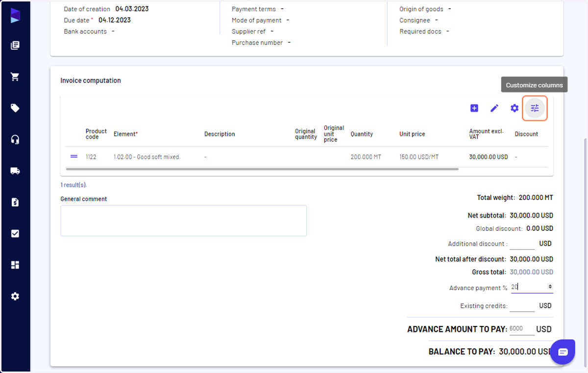Screen dimensions: 588x373
Task: Click the pencil edit icon
Action: coord(494,108)
